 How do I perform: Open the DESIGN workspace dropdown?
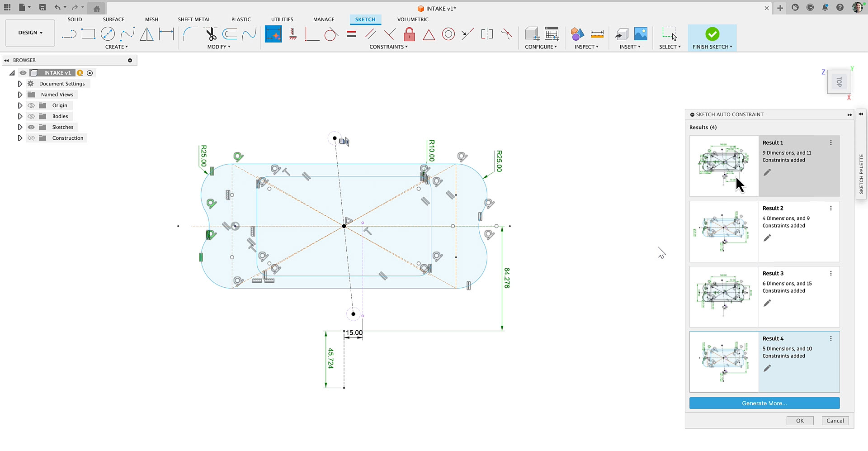(x=30, y=33)
